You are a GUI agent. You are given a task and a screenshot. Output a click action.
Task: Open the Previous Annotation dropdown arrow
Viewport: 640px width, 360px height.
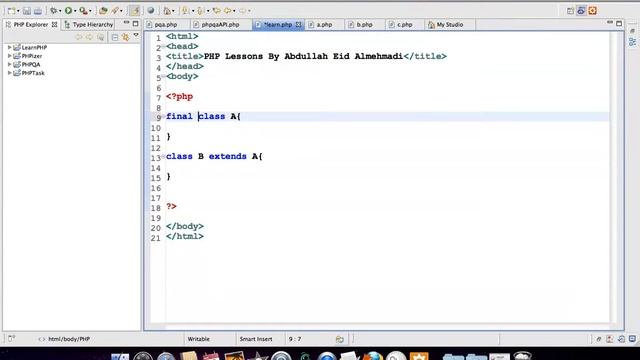coord(208,11)
